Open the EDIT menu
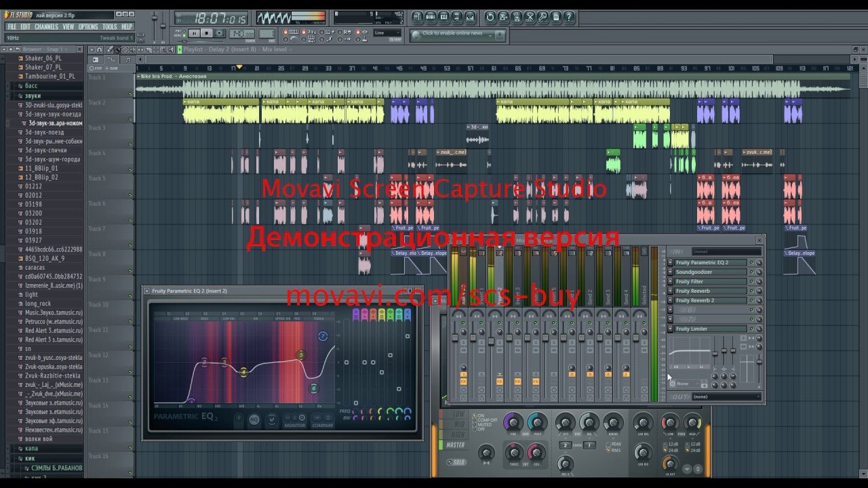This screenshot has width=868, height=488. tap(26, 26)
